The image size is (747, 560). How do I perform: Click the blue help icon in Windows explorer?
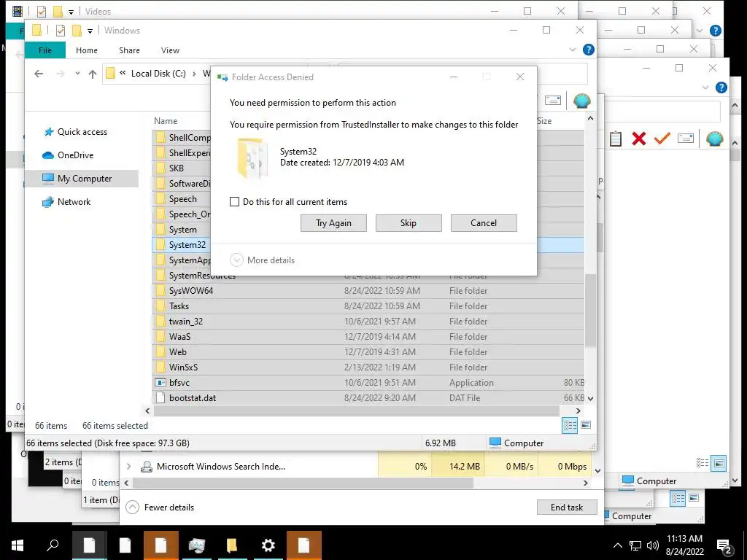point(589,50)
